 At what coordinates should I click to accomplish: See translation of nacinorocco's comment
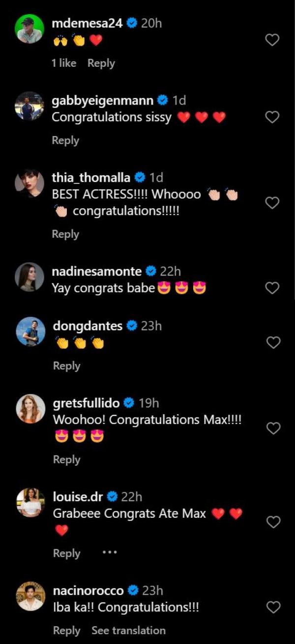[128, 630]
